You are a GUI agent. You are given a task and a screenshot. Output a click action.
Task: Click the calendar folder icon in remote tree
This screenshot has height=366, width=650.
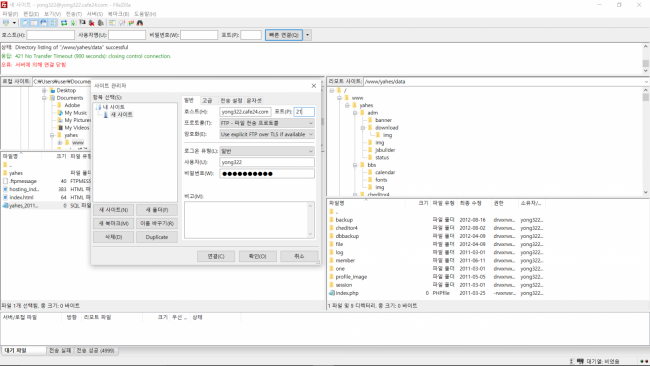pos(370,172)
